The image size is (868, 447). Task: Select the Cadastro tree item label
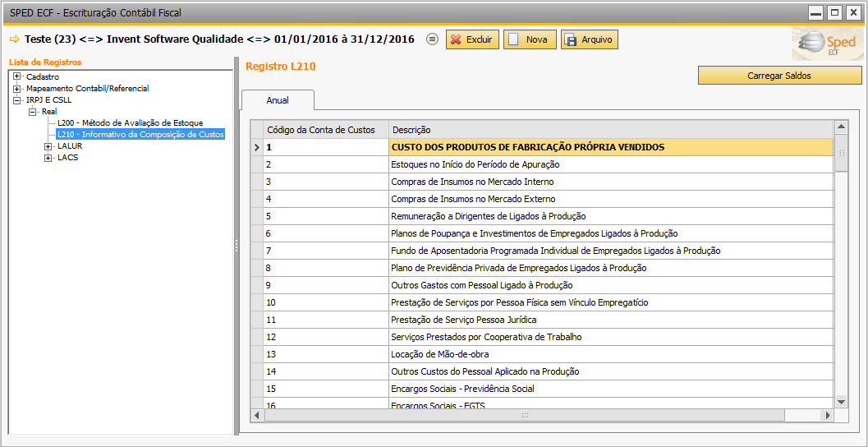pyautogui.click(x=43, y=77)
